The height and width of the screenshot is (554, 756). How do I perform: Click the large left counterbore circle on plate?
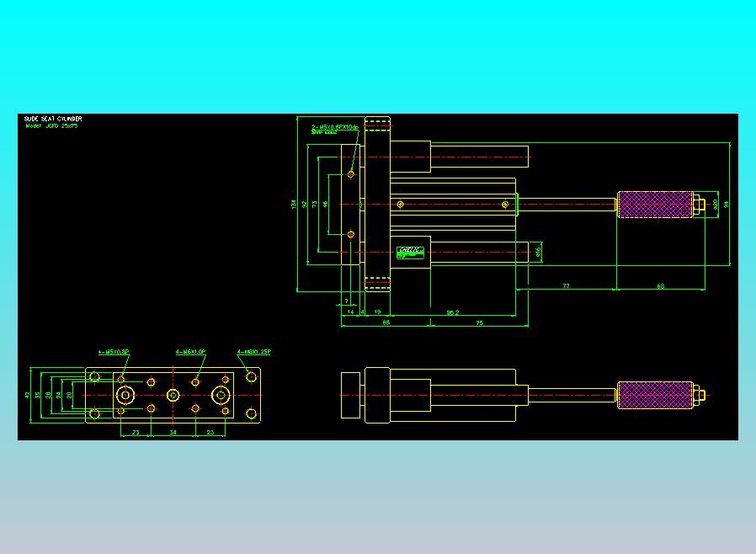tap(125, 396)
